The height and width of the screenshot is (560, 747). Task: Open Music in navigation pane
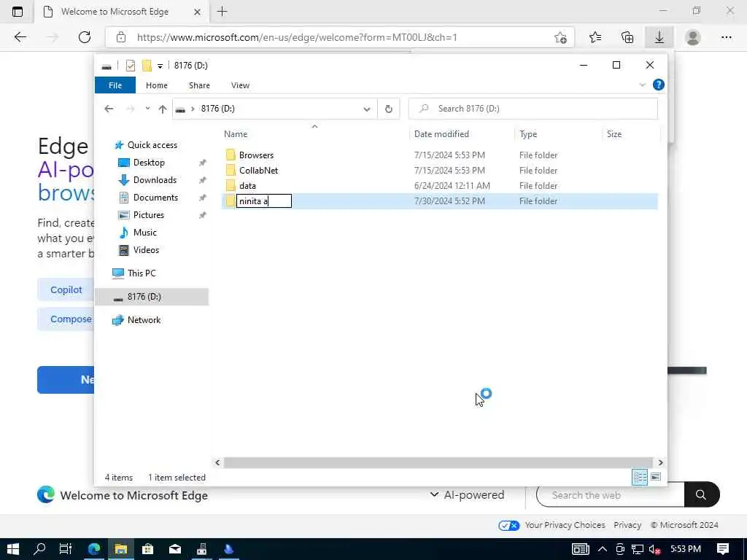pos(144,233)
